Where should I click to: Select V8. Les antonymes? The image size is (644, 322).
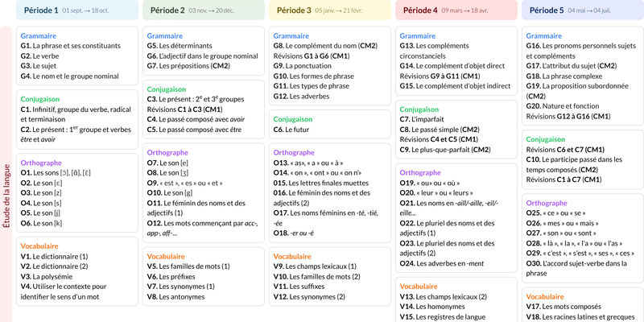point(175,296)
